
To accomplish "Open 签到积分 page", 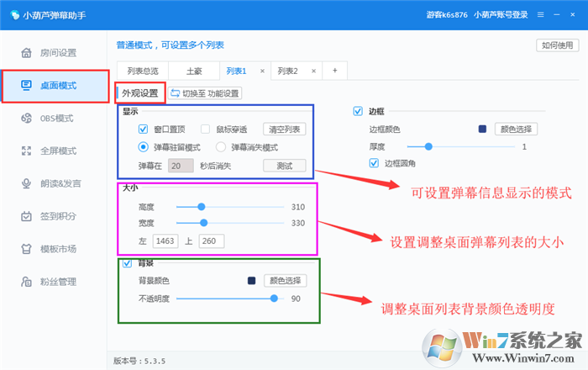I will click(x=55, y=216).
